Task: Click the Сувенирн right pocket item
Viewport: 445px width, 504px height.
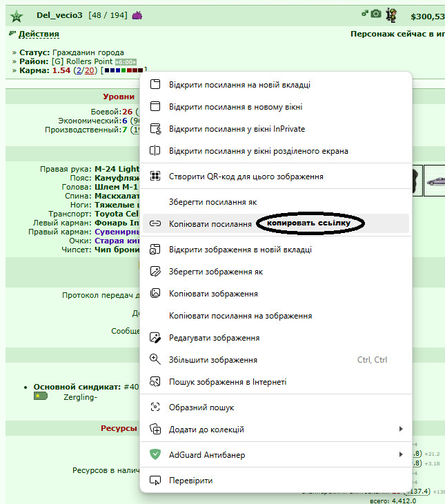Action: [117, 232]
